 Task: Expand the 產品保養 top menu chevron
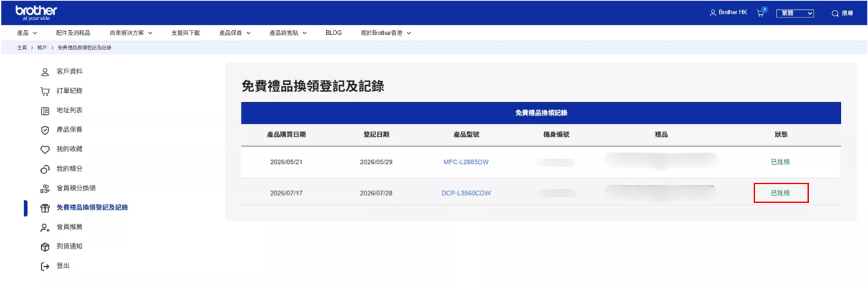coord(249,33)
